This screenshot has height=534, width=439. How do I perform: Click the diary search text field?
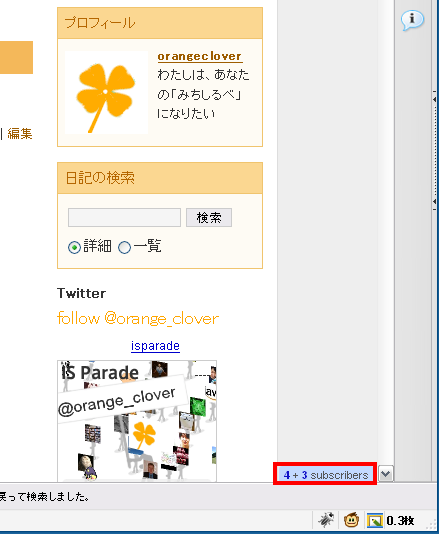pos(124,218)
